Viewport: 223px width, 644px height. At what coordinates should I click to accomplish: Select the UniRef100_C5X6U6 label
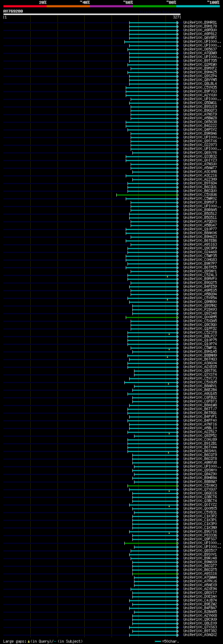(x=200, y=195)
